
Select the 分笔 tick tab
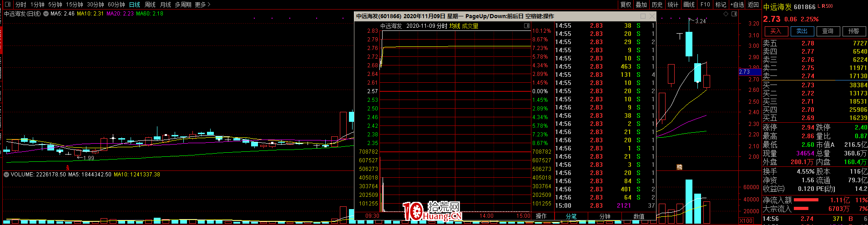[571, 216]
